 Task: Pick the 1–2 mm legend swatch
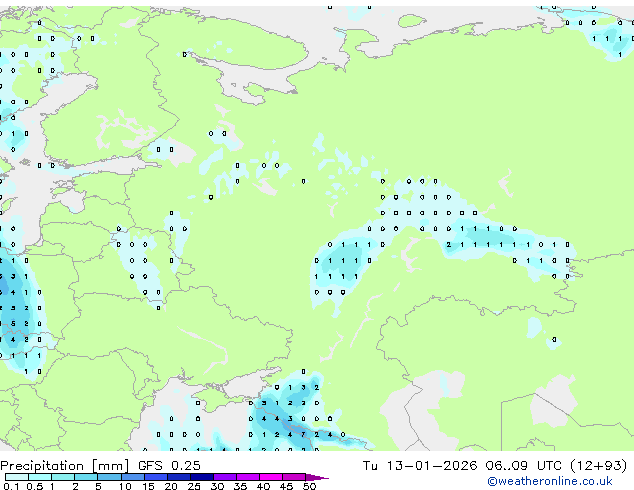tap(63, 477)
